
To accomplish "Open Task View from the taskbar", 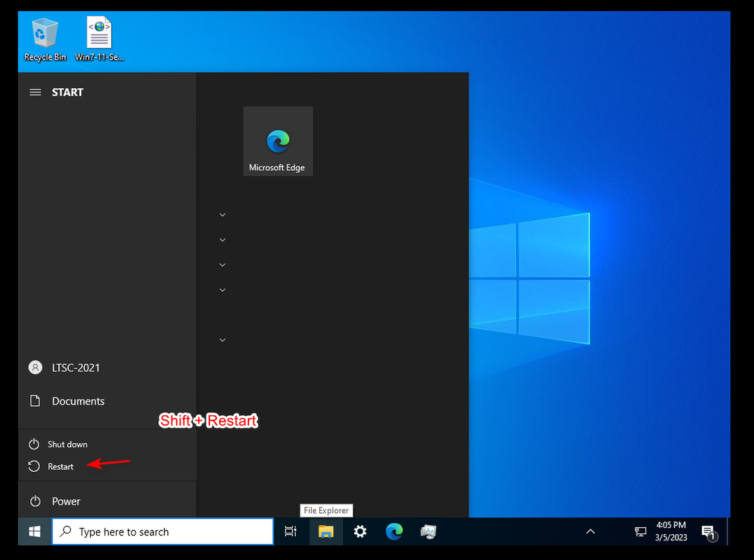I will coord(291,531).
